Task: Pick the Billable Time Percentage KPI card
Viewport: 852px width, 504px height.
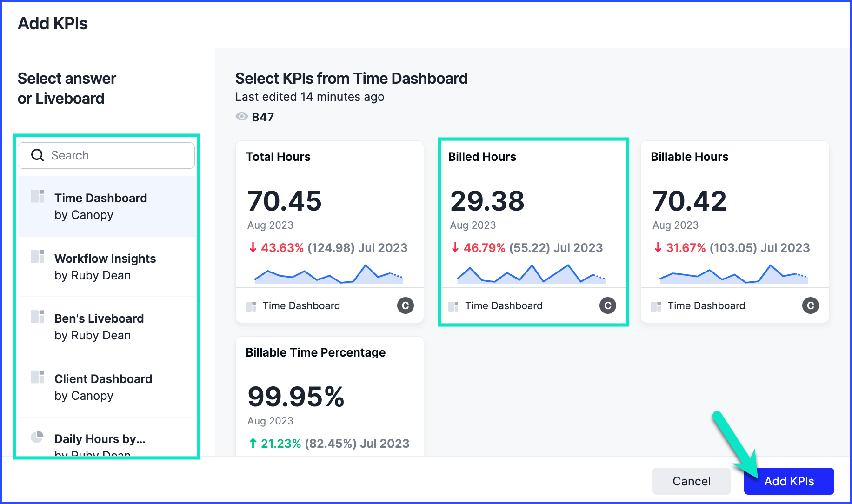Action: [329, 395]
